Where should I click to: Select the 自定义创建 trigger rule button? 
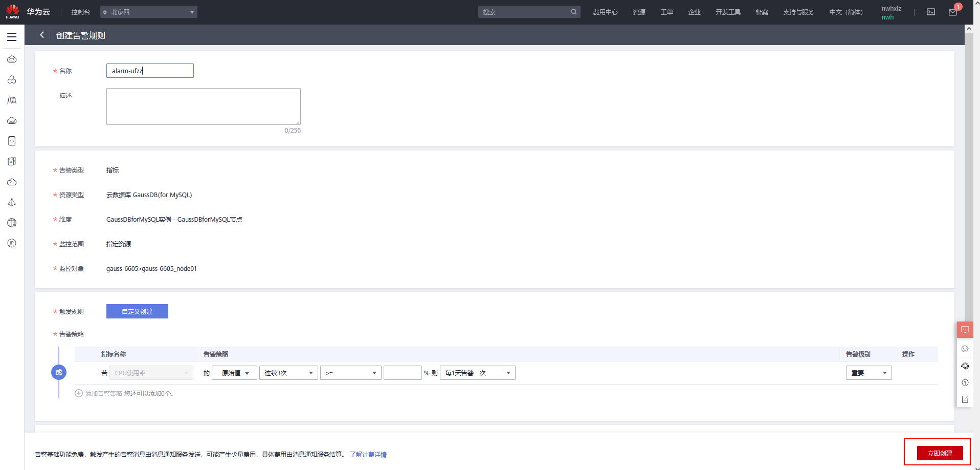click(x=137, y=311)
